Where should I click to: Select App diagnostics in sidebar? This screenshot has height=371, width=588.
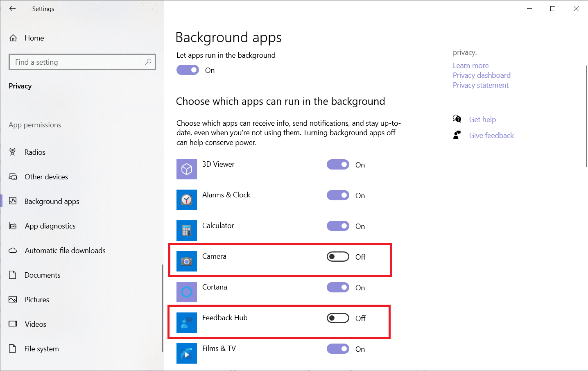coord(50,226)
